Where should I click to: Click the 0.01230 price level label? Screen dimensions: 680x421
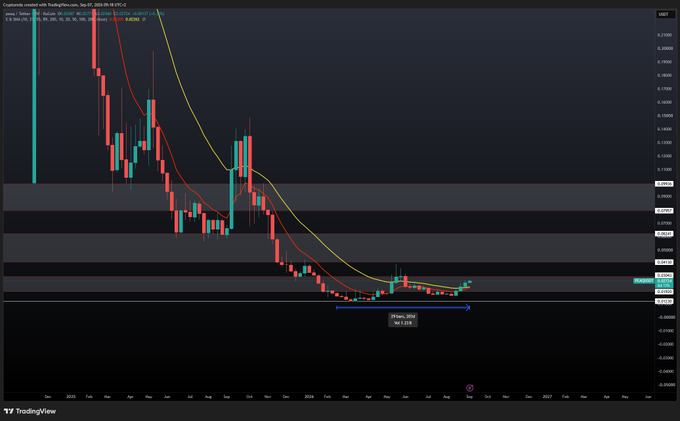664,301
